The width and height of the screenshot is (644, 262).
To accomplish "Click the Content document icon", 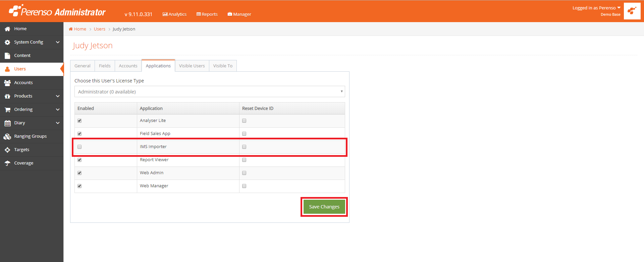I will click(7, 56).
